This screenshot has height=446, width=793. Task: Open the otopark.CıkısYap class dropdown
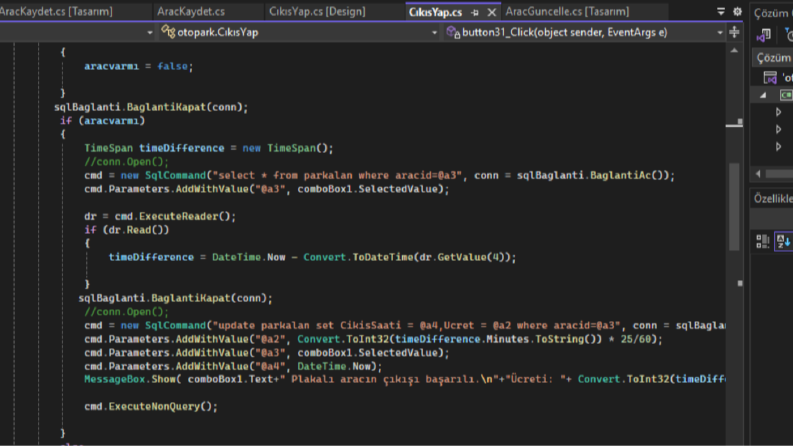[299, 32]
